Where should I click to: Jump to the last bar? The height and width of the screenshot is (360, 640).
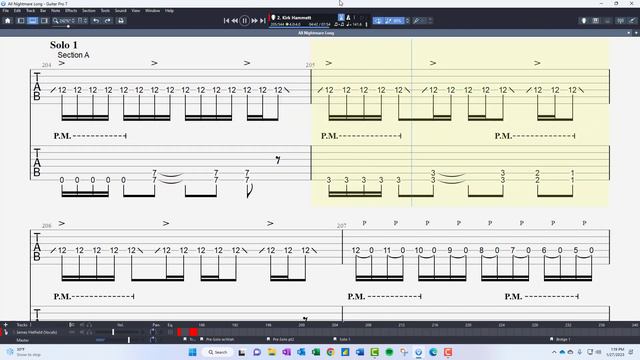(263, 21)
